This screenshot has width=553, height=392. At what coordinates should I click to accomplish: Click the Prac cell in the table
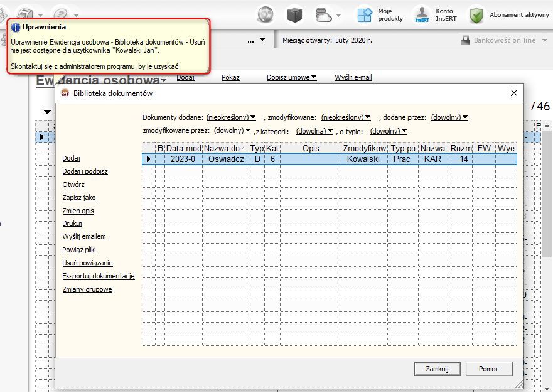click(402, 159)
